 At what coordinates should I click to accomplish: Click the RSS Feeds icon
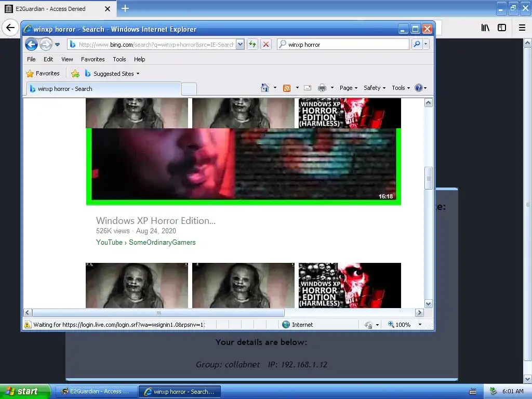coord(287,88)
